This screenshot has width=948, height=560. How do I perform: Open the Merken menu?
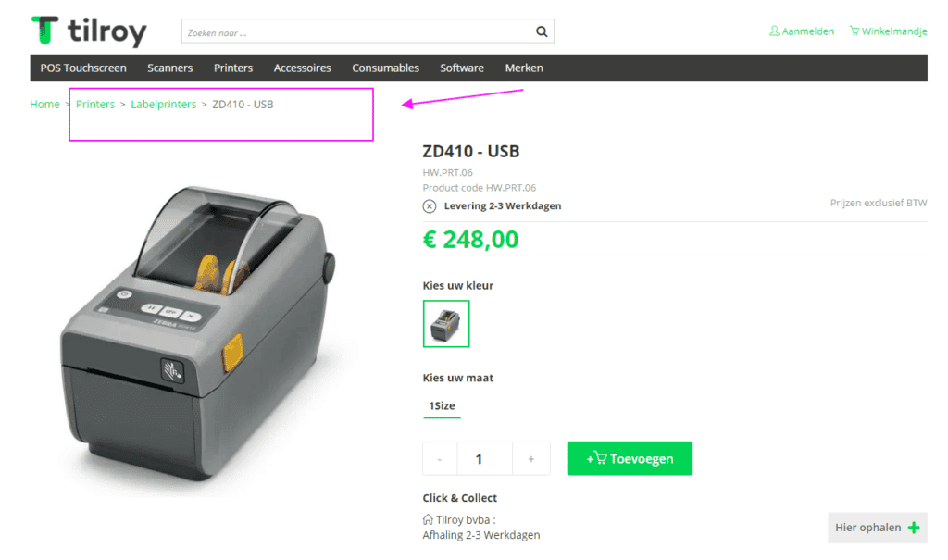coord(524,68)
